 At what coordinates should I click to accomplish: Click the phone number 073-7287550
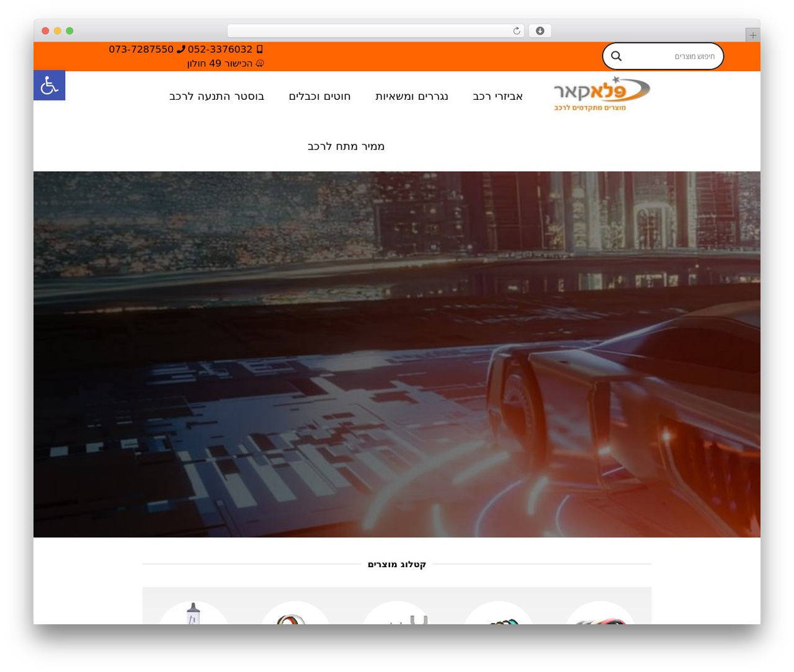(x=141, y=50)
